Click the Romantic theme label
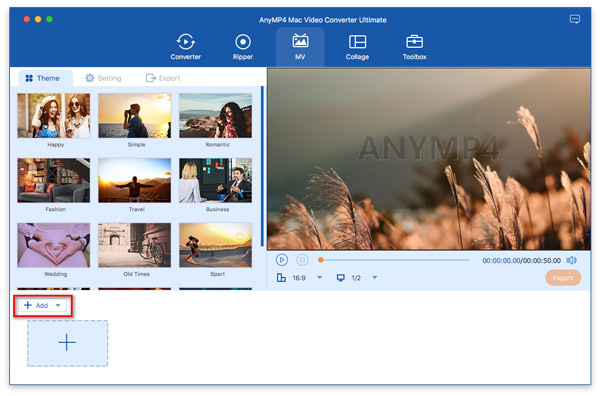Screen dimensions: 600x396 [217, 145]
